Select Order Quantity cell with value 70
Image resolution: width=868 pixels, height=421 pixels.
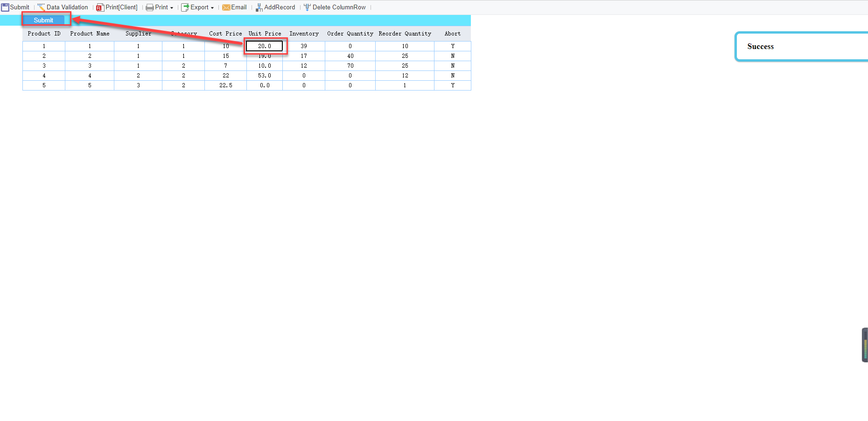350,66
